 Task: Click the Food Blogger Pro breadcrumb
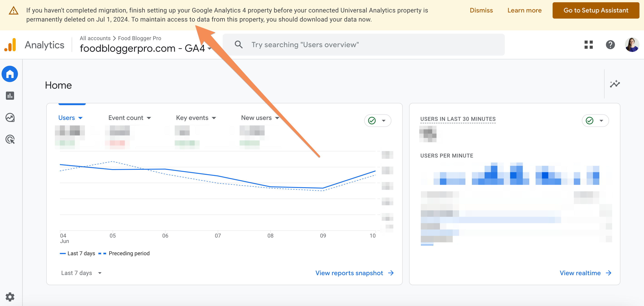(139, 38)
